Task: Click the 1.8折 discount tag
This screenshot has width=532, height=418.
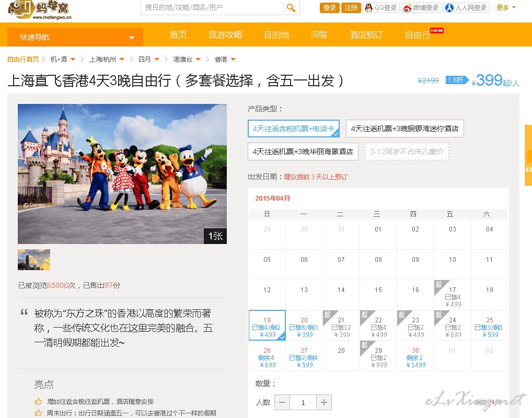Action: pos(457,80)
